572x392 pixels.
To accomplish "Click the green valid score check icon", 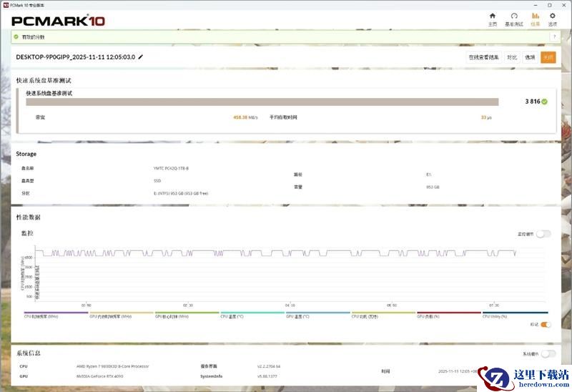I will (x=16, y=37).
